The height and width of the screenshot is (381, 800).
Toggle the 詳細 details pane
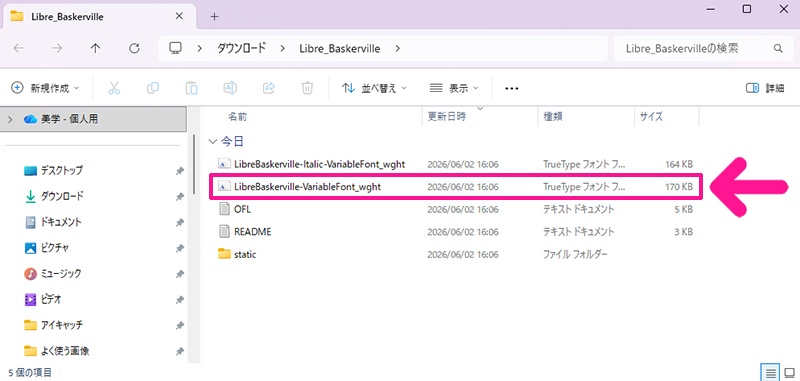765,88
